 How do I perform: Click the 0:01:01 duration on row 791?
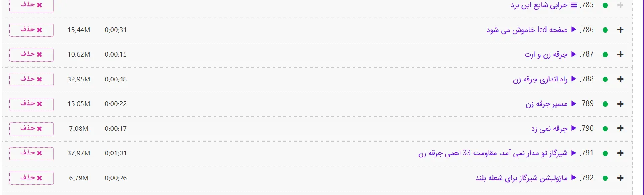[x=115, y=153]
